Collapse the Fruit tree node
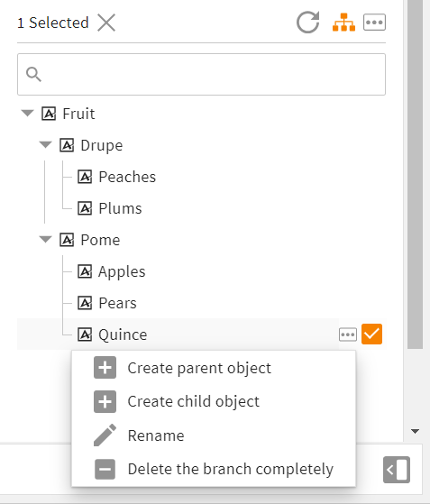Image resolution: width=430 pixels, height=504 pixels. pos(27,113)
